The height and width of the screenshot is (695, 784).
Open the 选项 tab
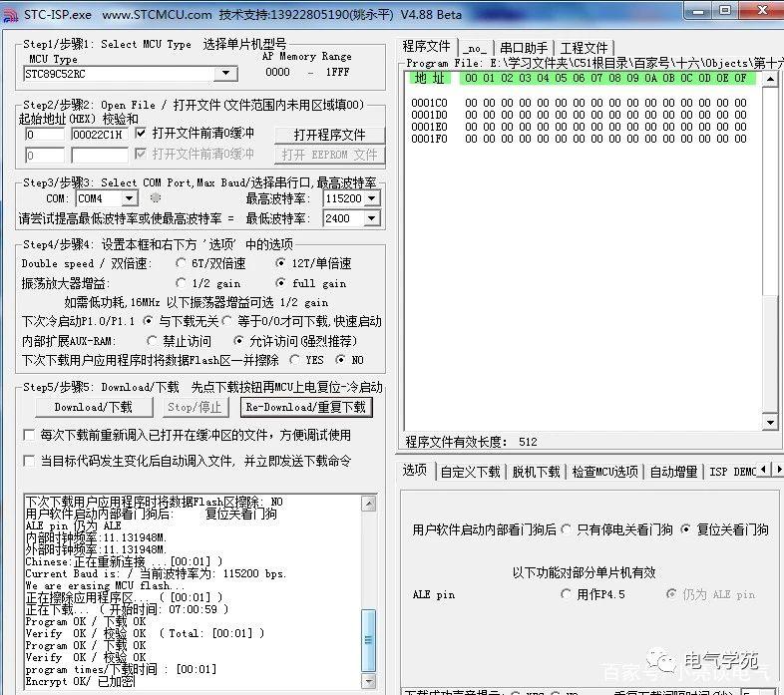tap(415, 470)
